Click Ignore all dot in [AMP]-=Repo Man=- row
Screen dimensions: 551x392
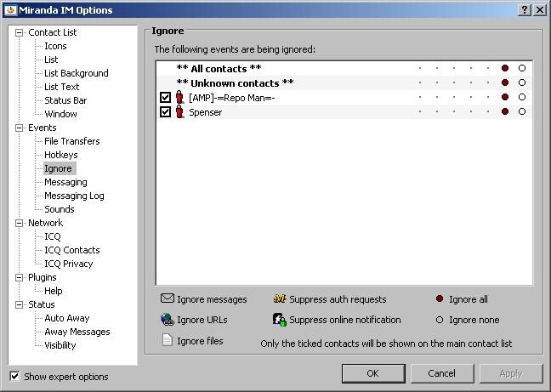(505, 97)
